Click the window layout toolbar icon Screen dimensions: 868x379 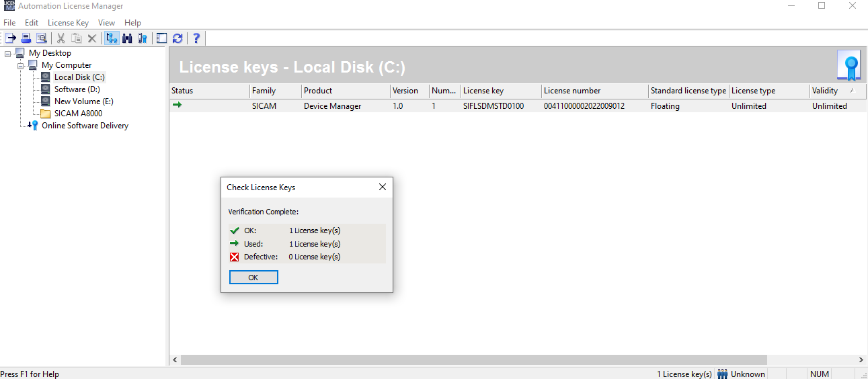pos(162,38)
